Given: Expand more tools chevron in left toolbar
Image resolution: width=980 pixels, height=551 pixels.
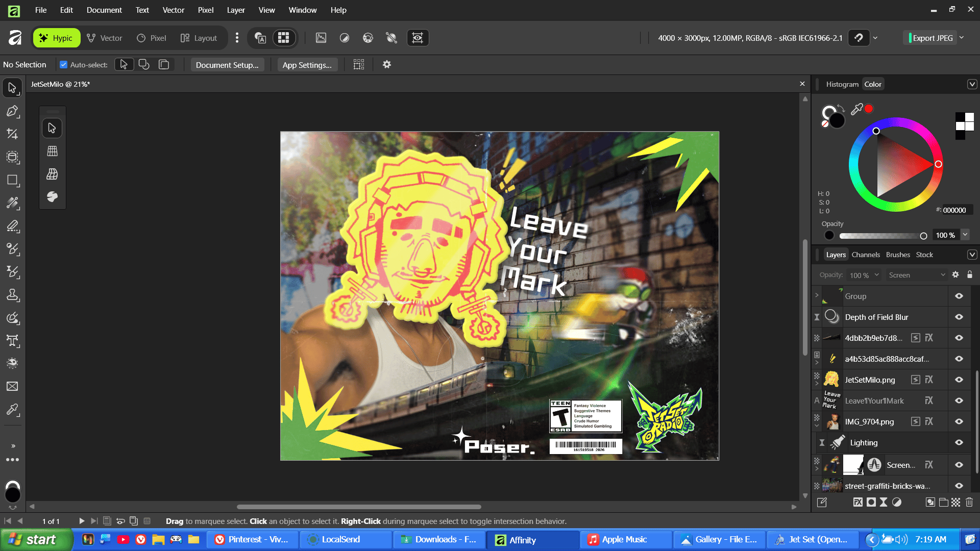Looking at the screenshot, I should (13, 446).
